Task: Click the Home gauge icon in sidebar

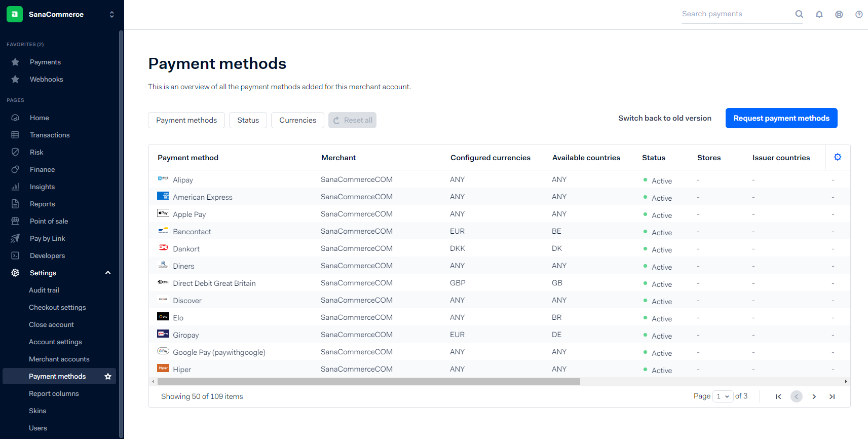Action: coord(15,118)
